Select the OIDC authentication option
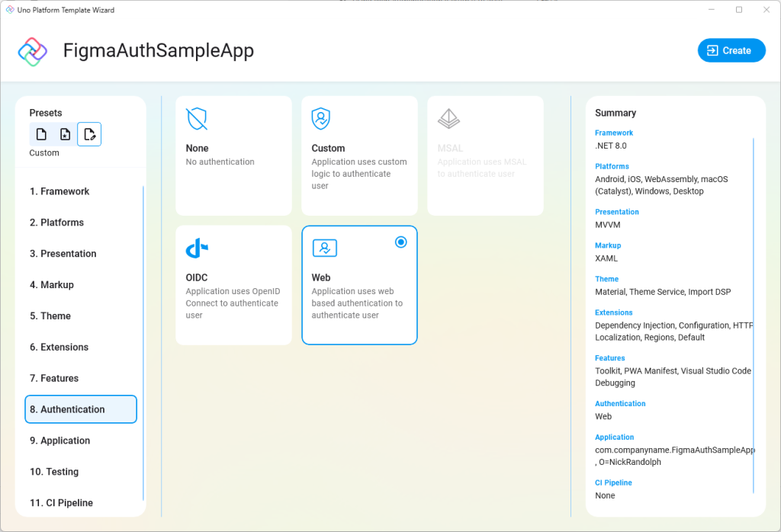The width and height of the screenshot is (781, 532). pyautogui.click(x=233, y=284)
